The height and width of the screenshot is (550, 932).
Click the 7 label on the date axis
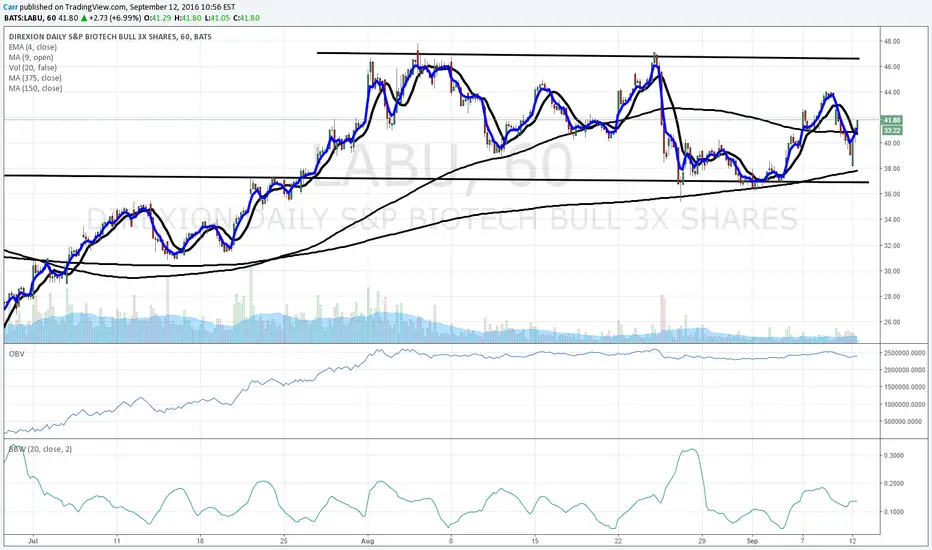point(802,542)
